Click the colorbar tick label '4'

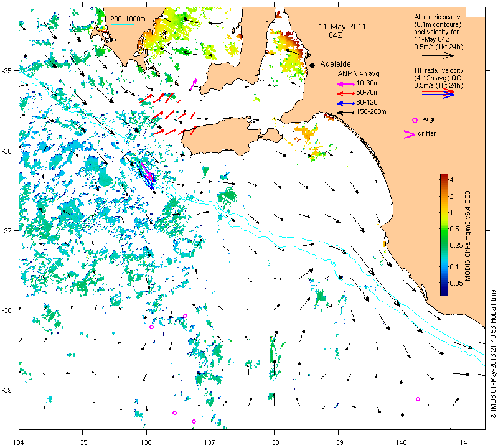(452, 180)
